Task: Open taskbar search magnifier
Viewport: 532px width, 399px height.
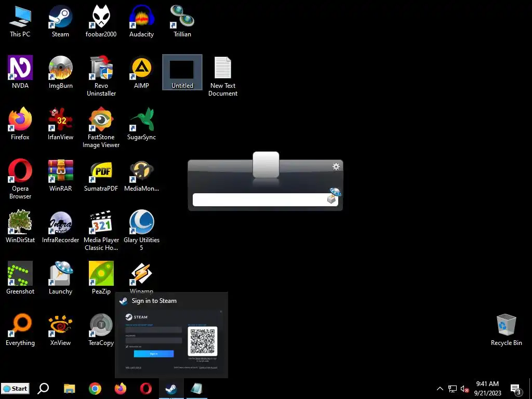Action: [x=43, y=389]
